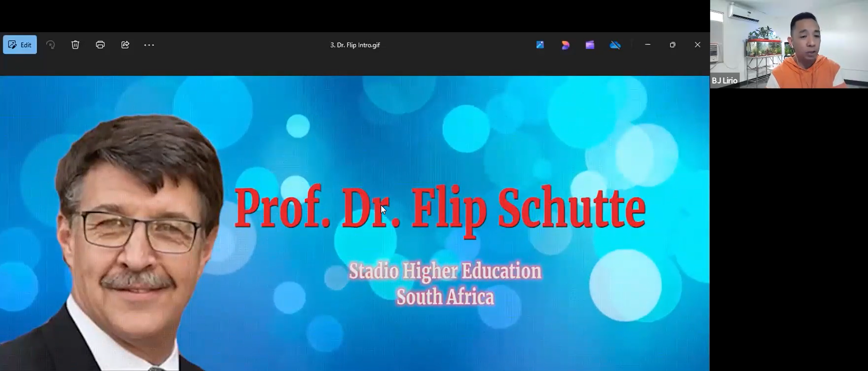
Task: Click the 'South Africa' text line
Action: (x=445, y=297)
